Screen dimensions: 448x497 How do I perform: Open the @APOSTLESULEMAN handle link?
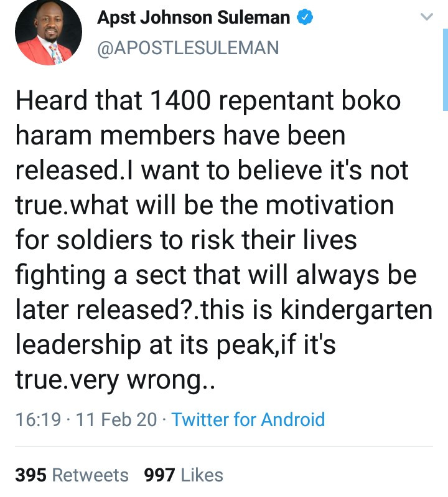pos(188,47)
